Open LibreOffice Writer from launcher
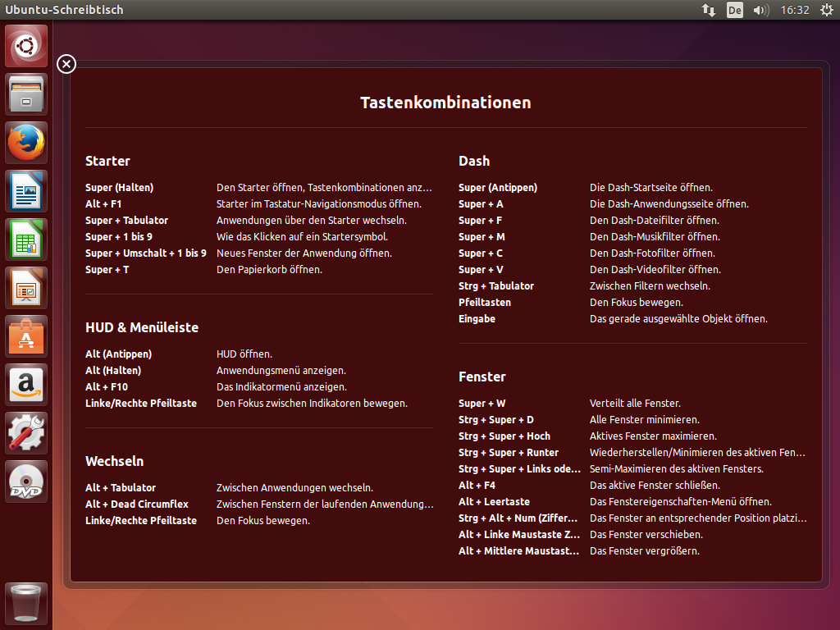Viewport: 840px width, 630px height. pyautogui.click(x=26, y=191)
